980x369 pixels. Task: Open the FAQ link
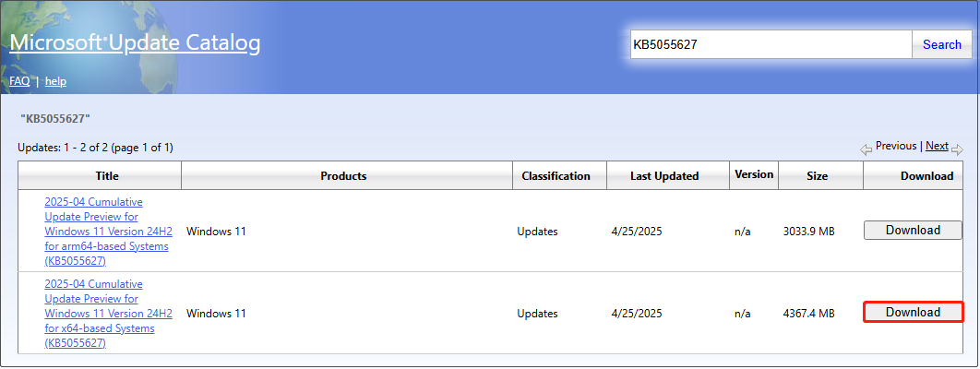coord(19,81)
